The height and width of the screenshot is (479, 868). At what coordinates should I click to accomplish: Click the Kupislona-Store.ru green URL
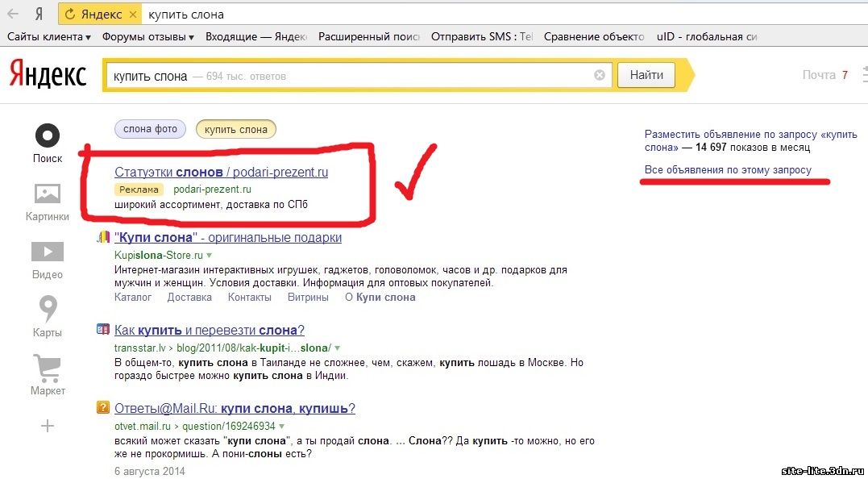pyautogui.click(x=159, y=256)
